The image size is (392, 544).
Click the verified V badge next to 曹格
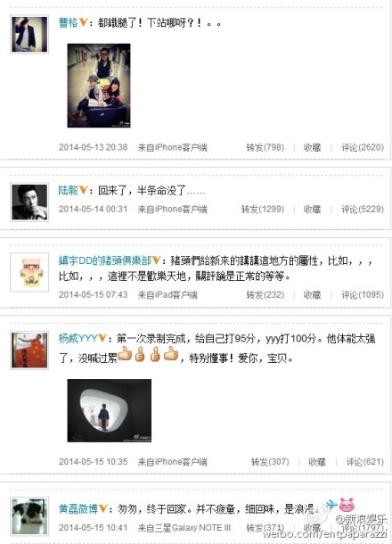click(x=83, y=22)
